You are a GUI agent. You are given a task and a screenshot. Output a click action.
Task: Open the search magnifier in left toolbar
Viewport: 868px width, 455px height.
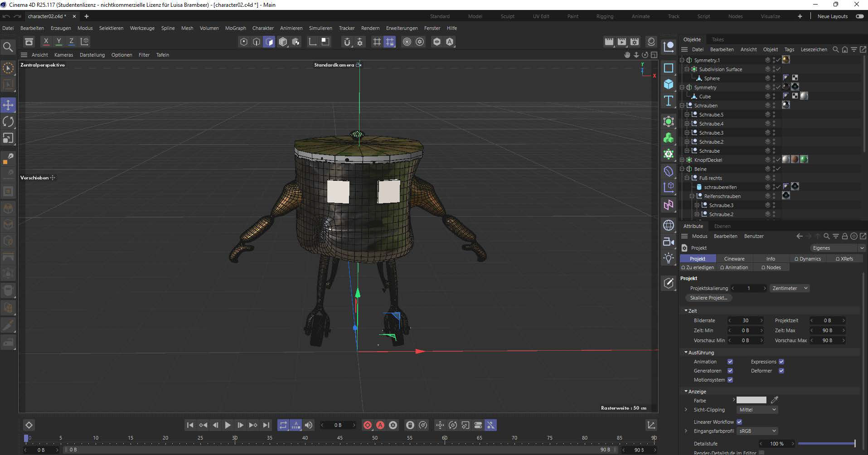(8, 47)
